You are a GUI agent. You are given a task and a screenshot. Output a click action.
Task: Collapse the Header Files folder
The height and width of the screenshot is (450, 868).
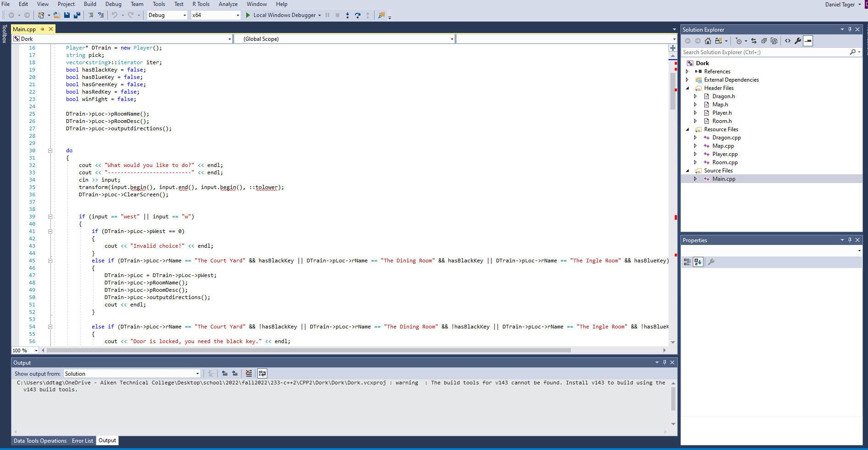[687, 88]
